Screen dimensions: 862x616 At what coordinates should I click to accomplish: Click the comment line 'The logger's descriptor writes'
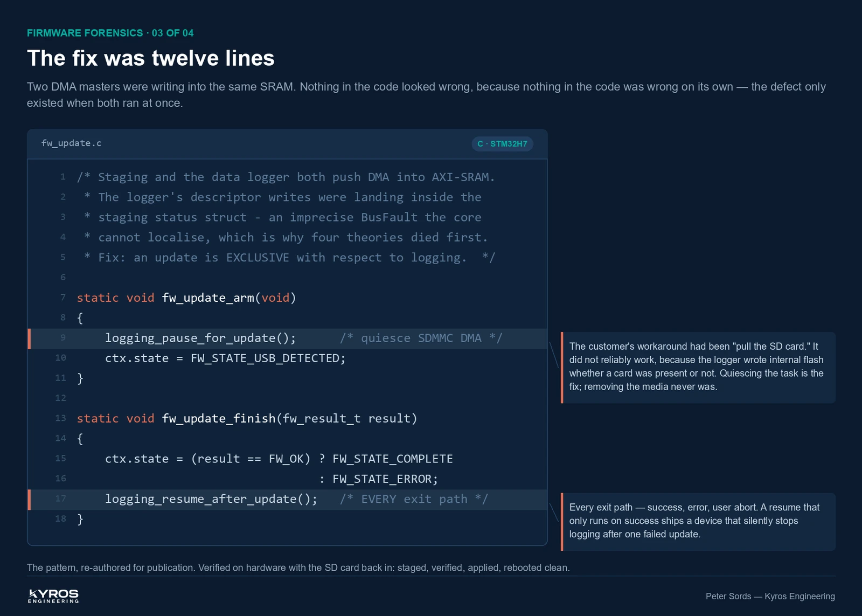[282, 197]
